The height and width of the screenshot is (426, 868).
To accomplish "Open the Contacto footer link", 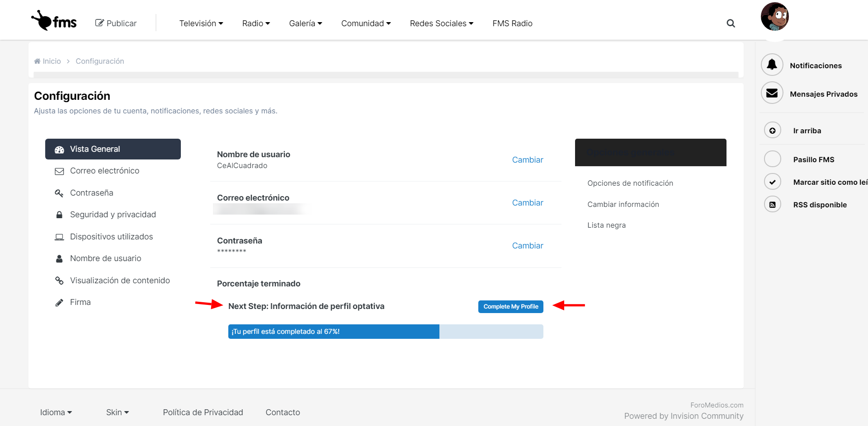I will tap(283, 412).
